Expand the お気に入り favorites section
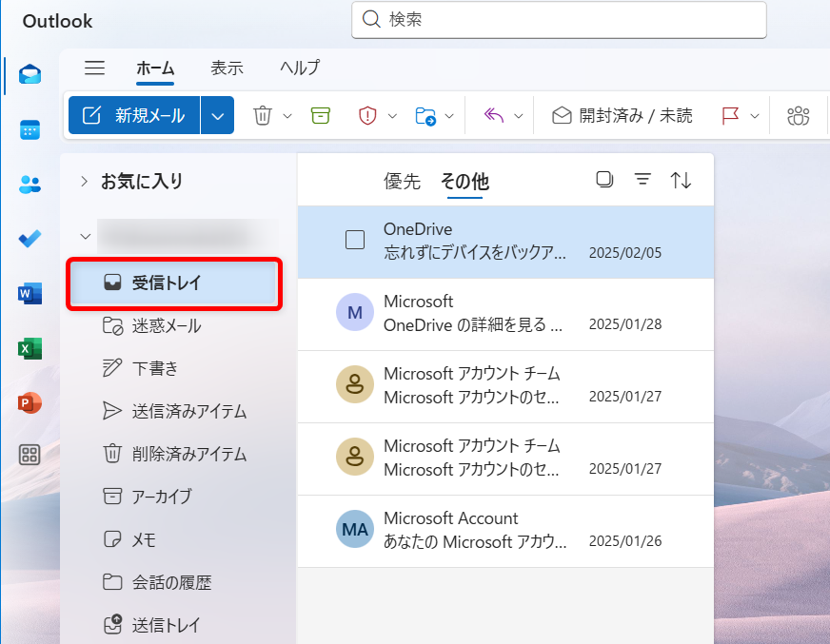Screen dimensions: 830x644 coord(85,181)
